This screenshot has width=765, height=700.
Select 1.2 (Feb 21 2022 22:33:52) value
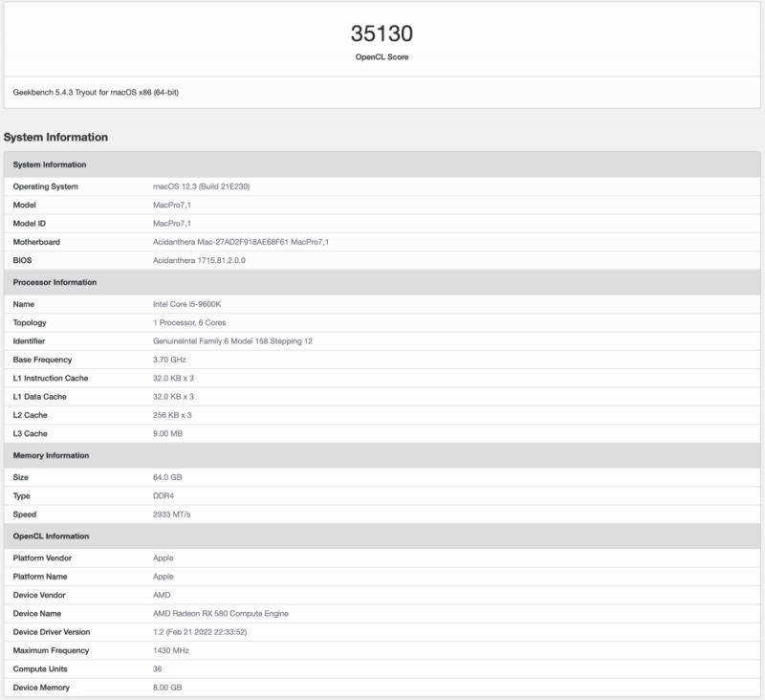tap(200, 632)
